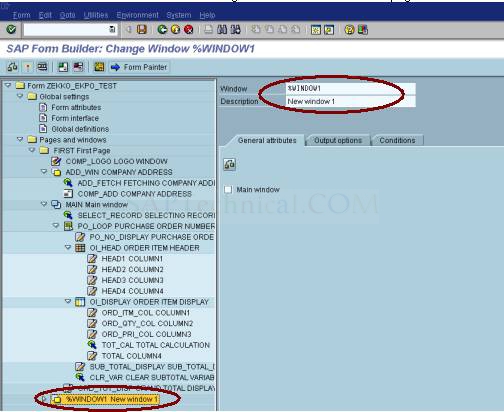
Task: Click the green Enter checkmark icon
Action: 11,30
